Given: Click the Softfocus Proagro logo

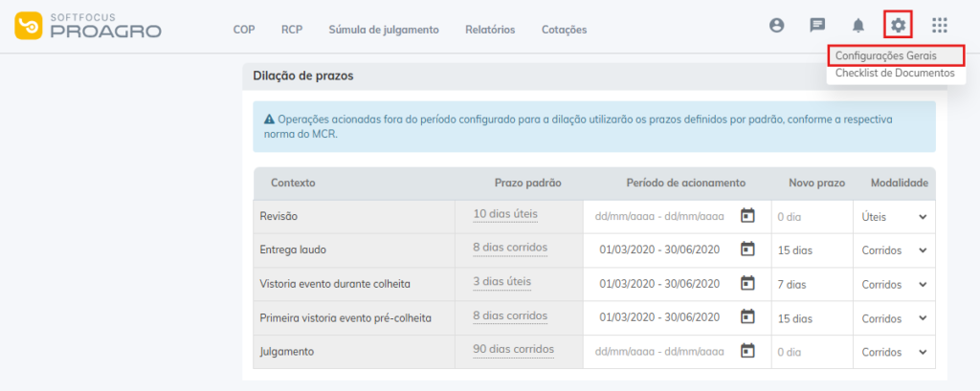Looking at the screenshot, I should pos(88,27).
